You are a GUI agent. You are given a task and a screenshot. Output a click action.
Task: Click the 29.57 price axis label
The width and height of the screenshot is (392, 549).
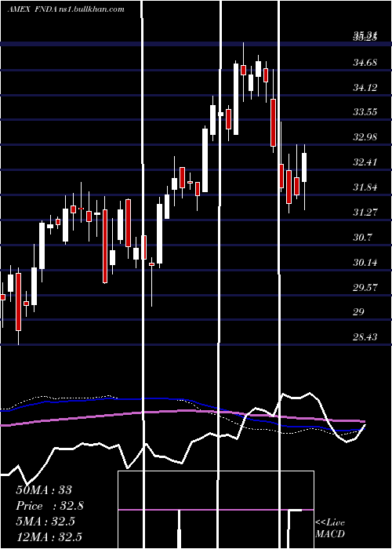click(365, 287)
